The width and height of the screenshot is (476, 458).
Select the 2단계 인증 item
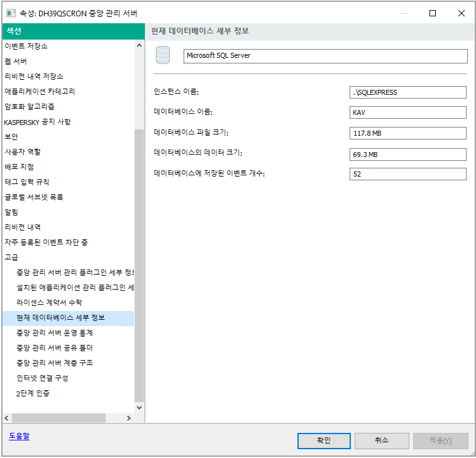[33, 393]
